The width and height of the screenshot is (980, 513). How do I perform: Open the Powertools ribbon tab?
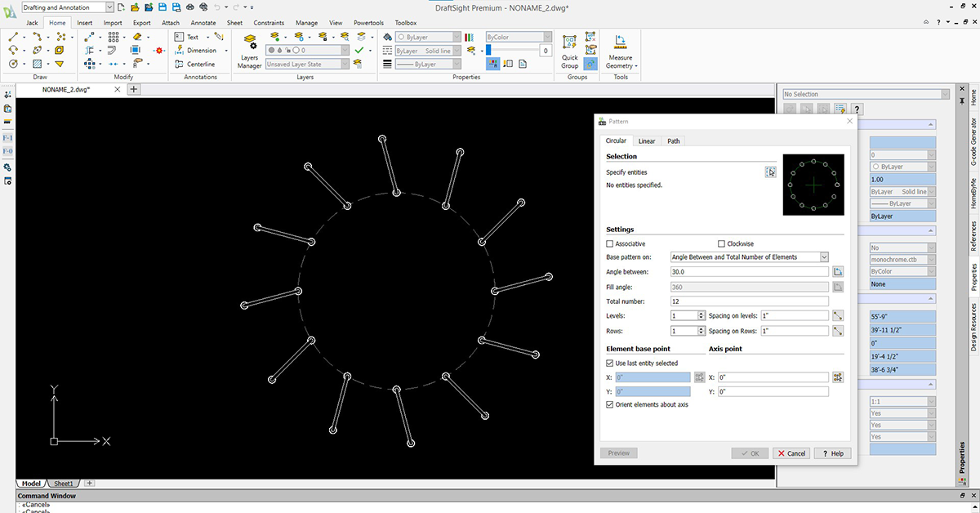point(368,23)
